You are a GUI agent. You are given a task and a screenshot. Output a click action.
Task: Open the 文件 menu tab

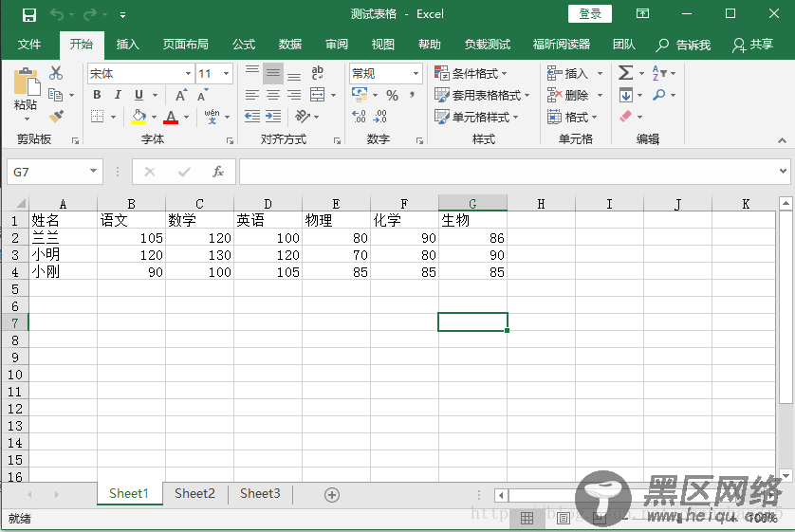tap(29, 45)
